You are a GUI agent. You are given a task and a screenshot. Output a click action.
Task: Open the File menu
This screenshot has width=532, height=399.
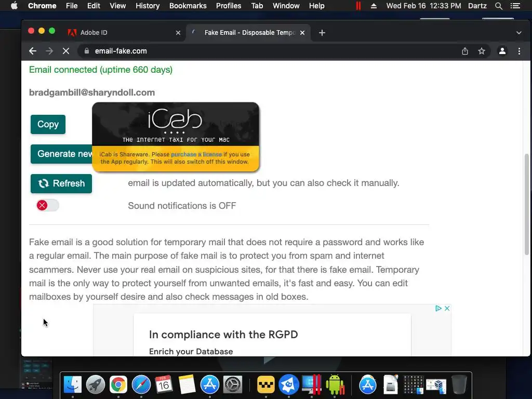72,6
